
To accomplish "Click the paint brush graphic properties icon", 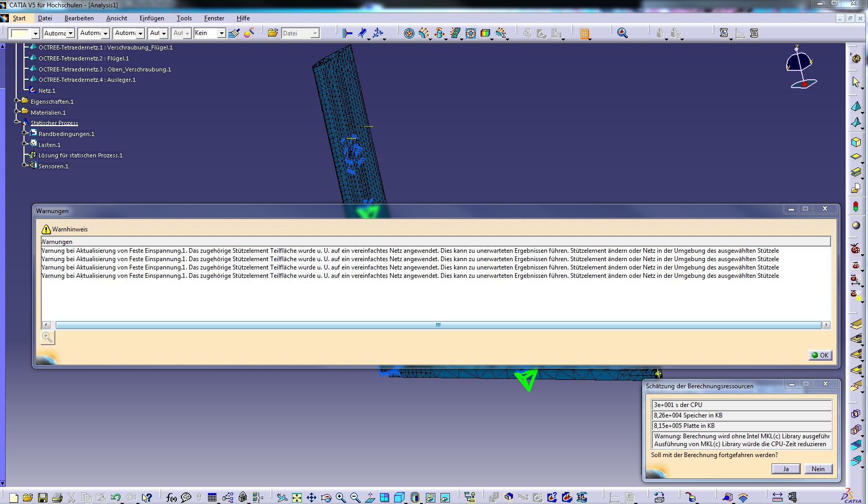I will pyautogui.click(x=234, y=33).
